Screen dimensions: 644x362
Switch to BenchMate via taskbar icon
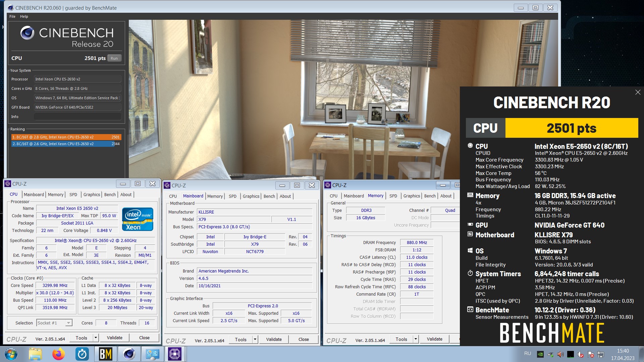point(106,354)
